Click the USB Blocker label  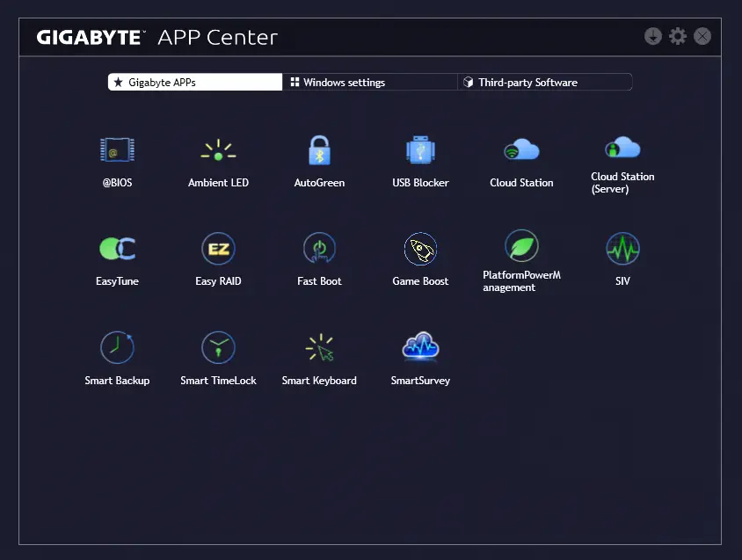(420, 183)
